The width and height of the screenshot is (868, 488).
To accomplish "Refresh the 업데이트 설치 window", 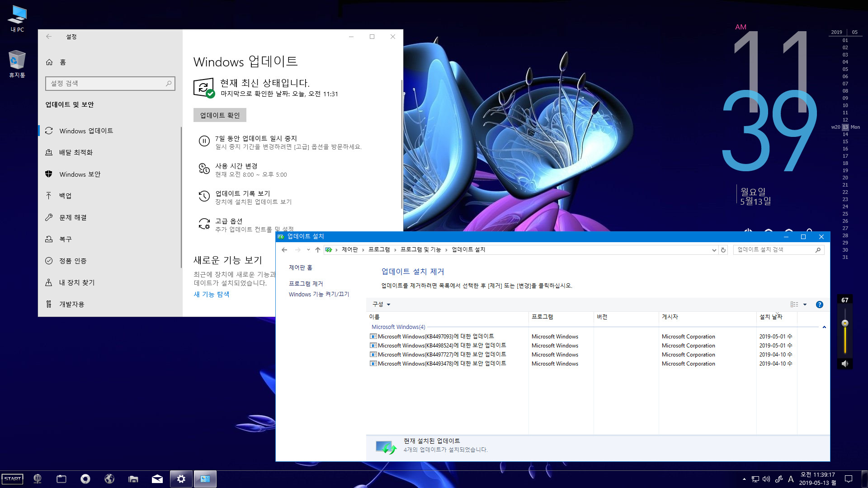I will [723, 250].
